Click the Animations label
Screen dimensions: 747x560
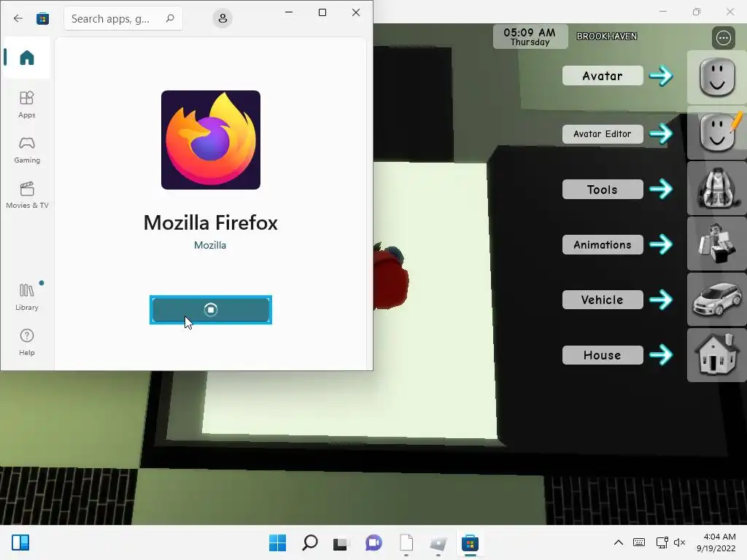603,245
